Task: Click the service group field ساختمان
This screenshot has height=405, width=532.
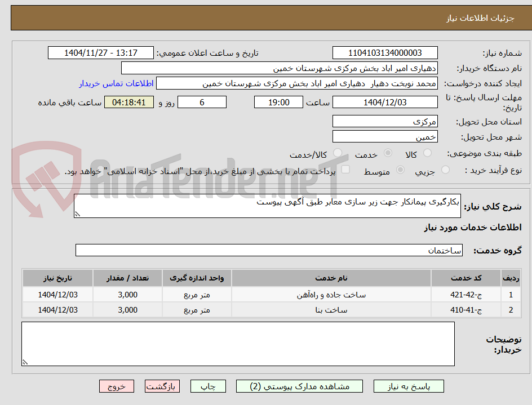Action: (x=269, y=250)
